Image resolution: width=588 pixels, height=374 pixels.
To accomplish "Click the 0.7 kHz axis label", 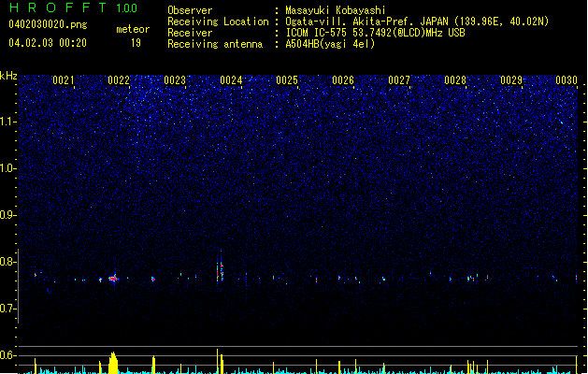I will pyautogui.click(x=8, y=309).
